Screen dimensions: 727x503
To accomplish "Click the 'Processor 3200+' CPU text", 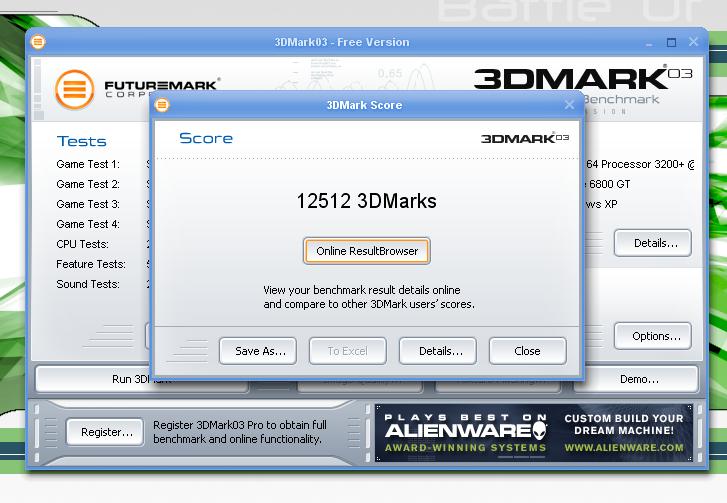I will 643,164.
